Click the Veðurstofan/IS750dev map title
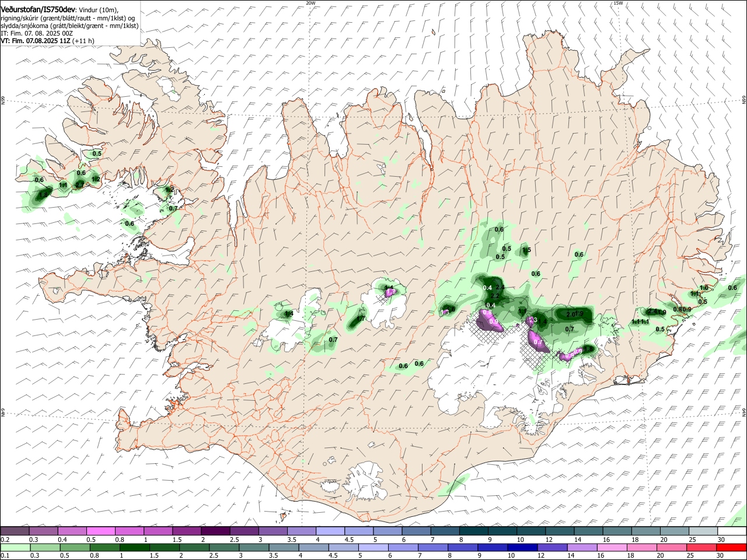The image size is (747, 560). [x=38, y=9]
